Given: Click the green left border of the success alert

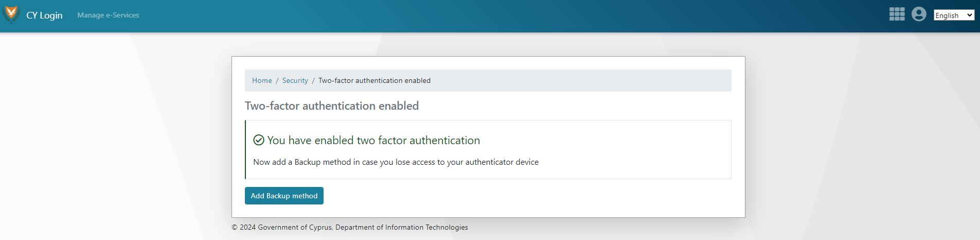Looking at the screenshot, I should coord(246,149).
